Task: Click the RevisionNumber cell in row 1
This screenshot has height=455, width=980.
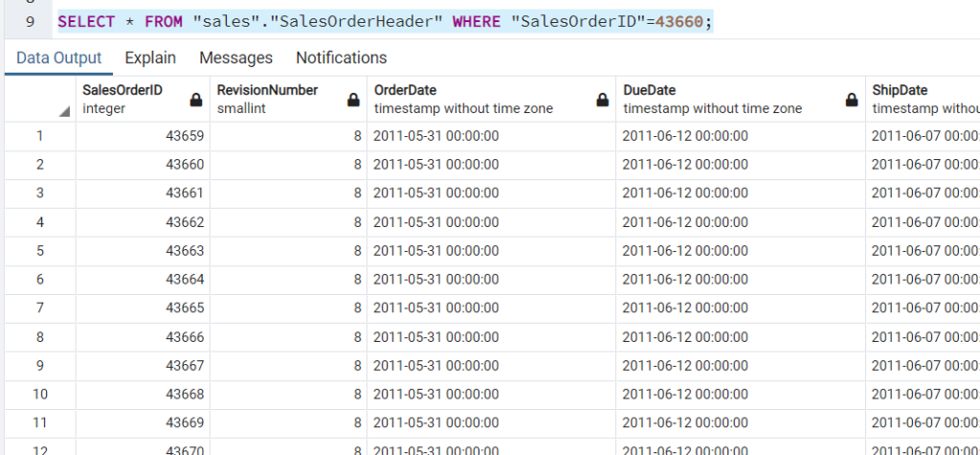Action: (x=289, y=136)
